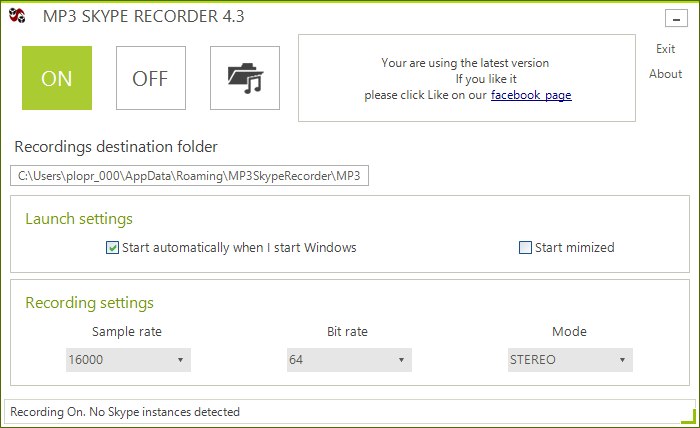Click the "Recordings destination folder" label
Image resolution: width=700 pixels, height=428 pixels.
coord(116,147)
